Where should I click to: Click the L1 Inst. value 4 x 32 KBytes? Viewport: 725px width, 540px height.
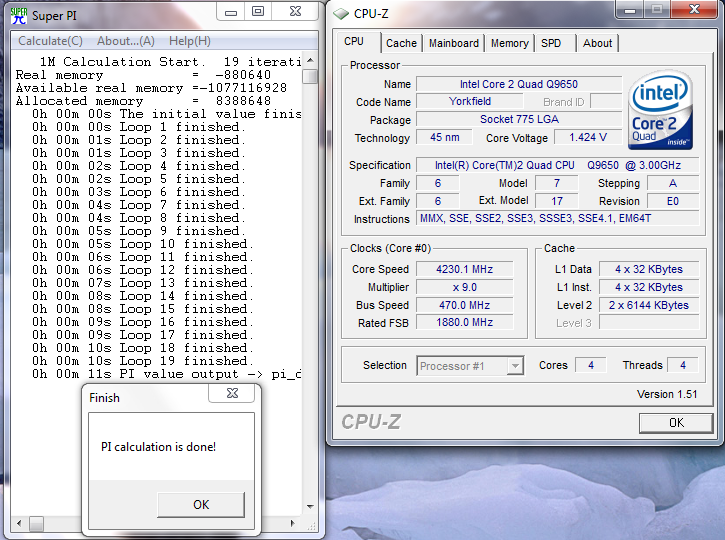coord(649,287)
